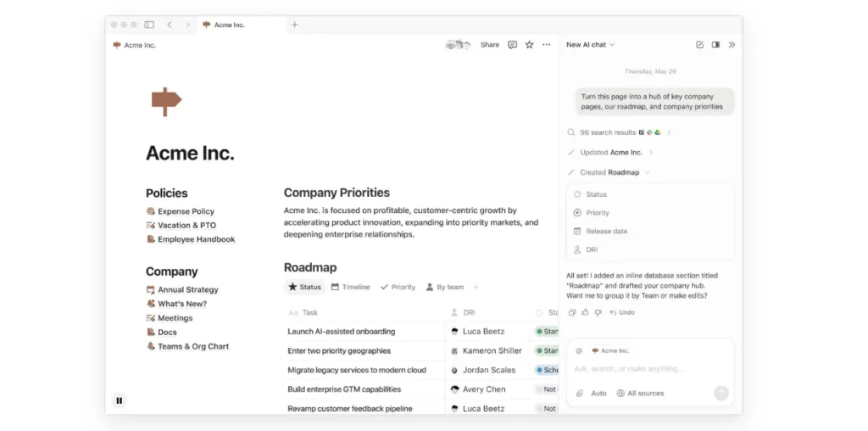Click the star icon to favorite page

pyautogui.click(x=529, y=45)
